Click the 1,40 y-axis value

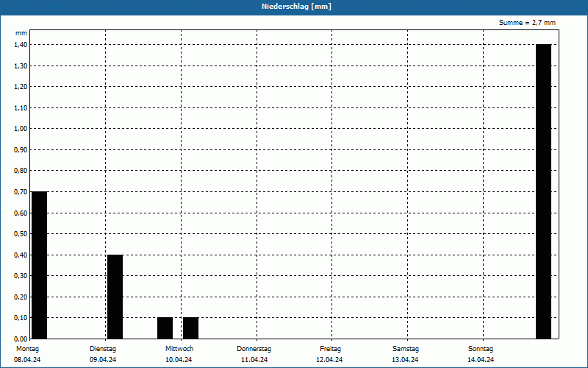[x=21, y=45]
